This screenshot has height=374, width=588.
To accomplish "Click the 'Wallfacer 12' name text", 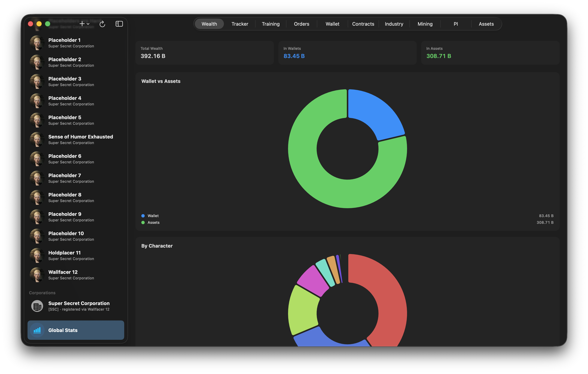I will pos(63,272).
